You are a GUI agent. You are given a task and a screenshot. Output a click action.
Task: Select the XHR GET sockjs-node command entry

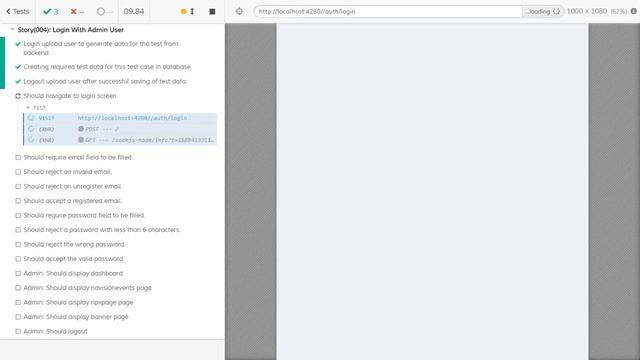[120, 140]
